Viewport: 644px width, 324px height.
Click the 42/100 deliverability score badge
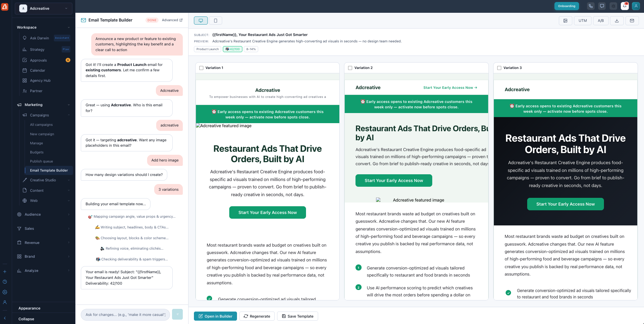[x=233, y=49]
